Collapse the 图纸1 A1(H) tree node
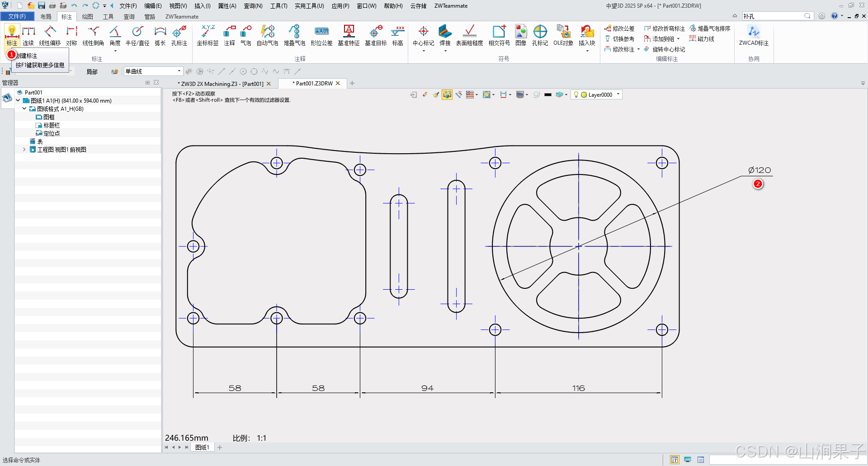This screenshot has height=466, width=868. point(18,100)
